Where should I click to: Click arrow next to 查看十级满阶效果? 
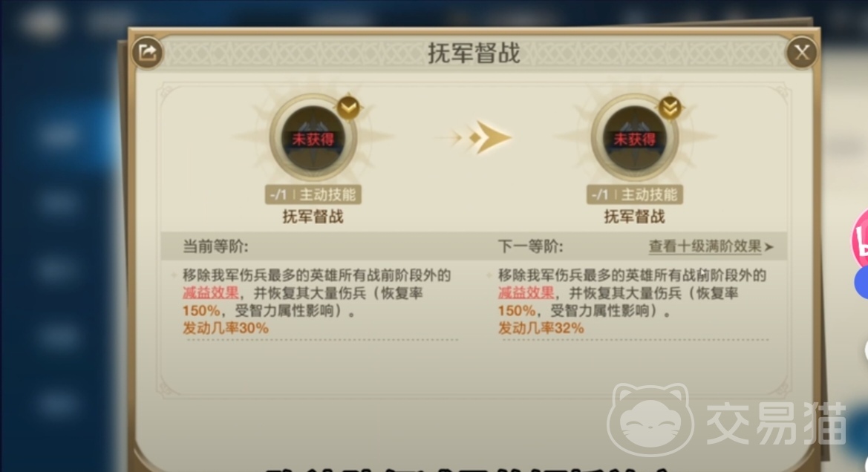click(x=769, y=247)
